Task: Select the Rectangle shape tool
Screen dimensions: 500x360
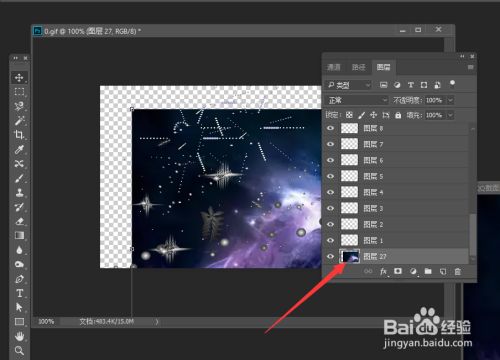Action: [19, 322]
